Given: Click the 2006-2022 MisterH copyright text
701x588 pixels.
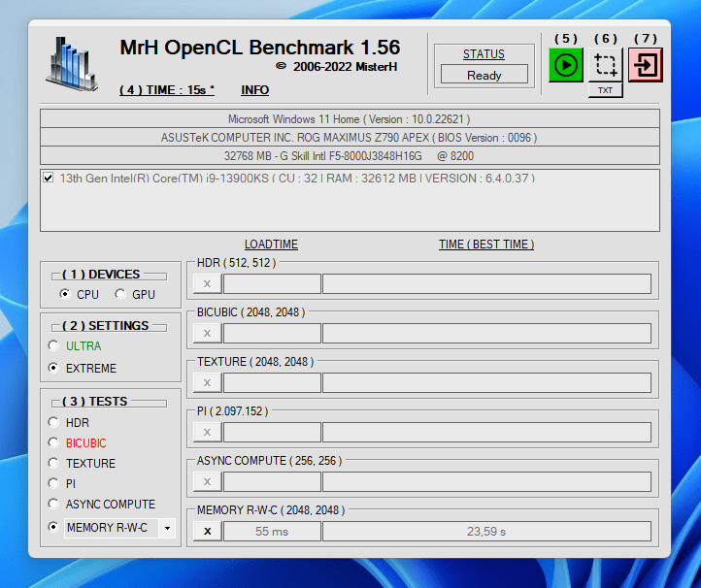Looking at the screenshot, I should pos(337,67).
